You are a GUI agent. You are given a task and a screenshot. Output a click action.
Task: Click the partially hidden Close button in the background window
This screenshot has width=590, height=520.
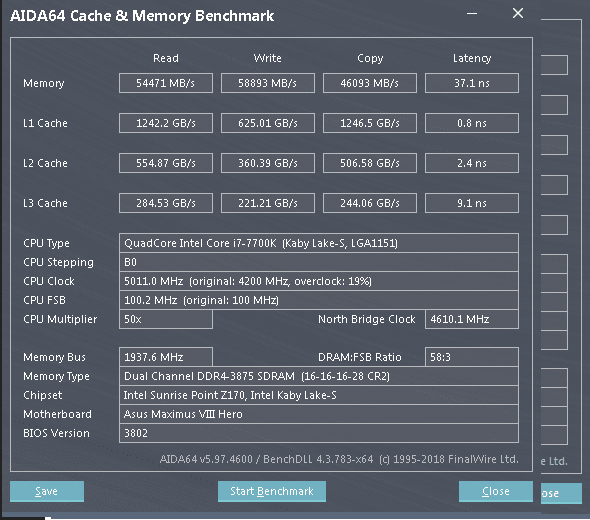point(561,493)
